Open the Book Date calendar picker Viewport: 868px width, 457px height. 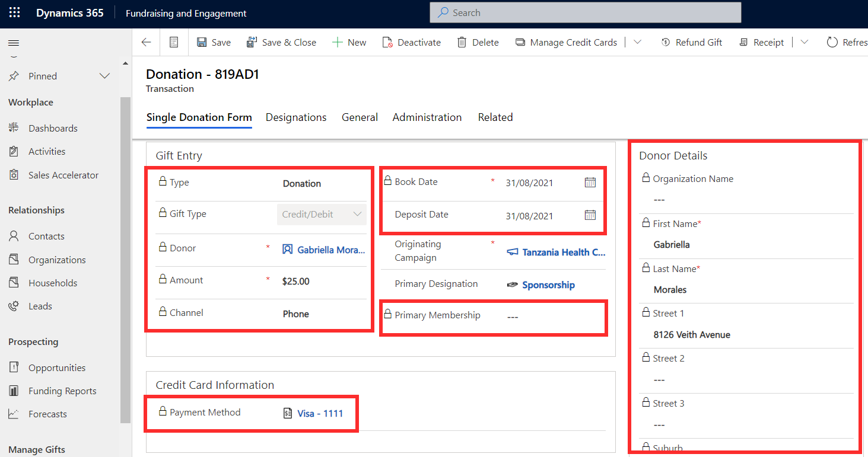pos(590,183)
